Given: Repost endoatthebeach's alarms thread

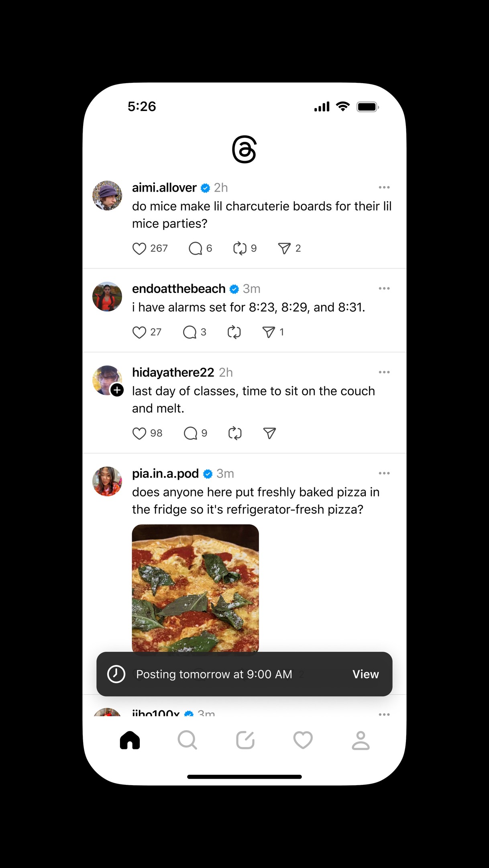Looking at the screenshot, I should click(x=234, y=332).
